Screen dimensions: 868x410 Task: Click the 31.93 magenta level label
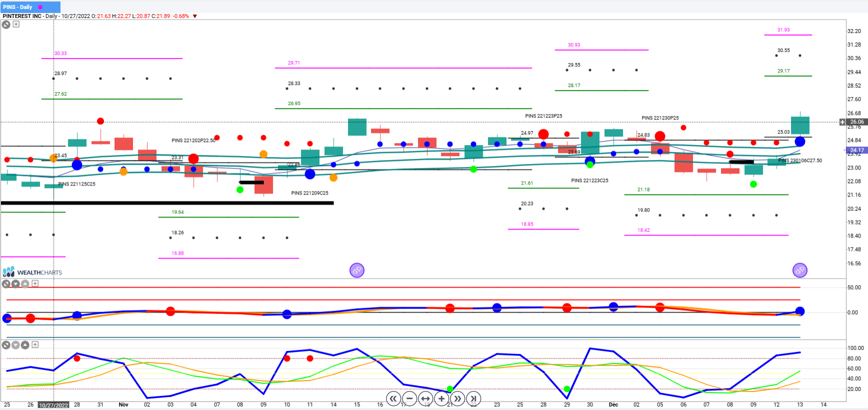click(x=783, y=30)
